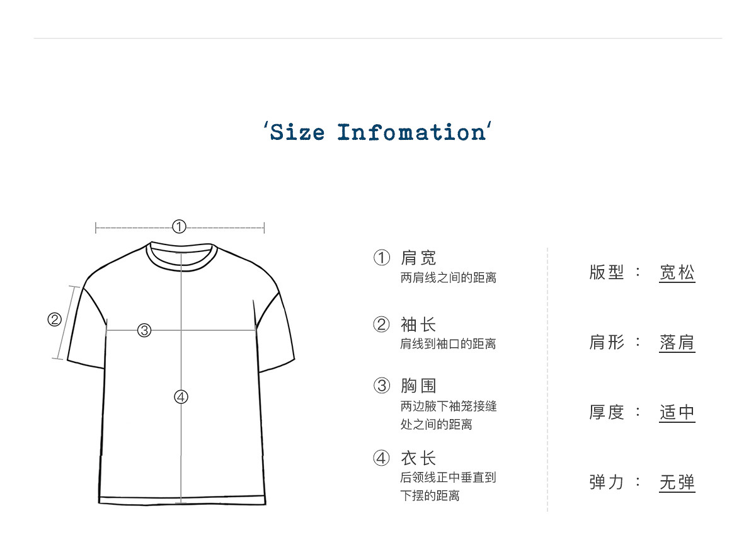Click the underlined 适中 thickness value

(677, 413)
